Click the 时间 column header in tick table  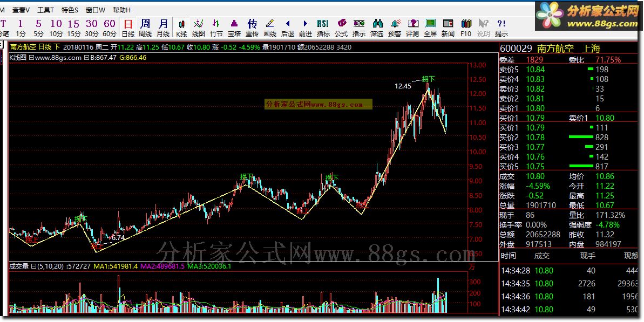tap(508, 256)
